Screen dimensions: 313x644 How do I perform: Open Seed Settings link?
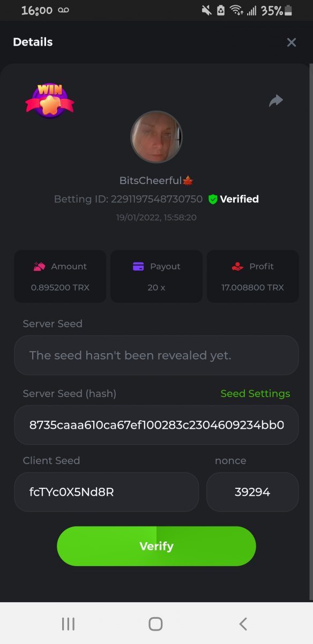[x=255, y=393]
